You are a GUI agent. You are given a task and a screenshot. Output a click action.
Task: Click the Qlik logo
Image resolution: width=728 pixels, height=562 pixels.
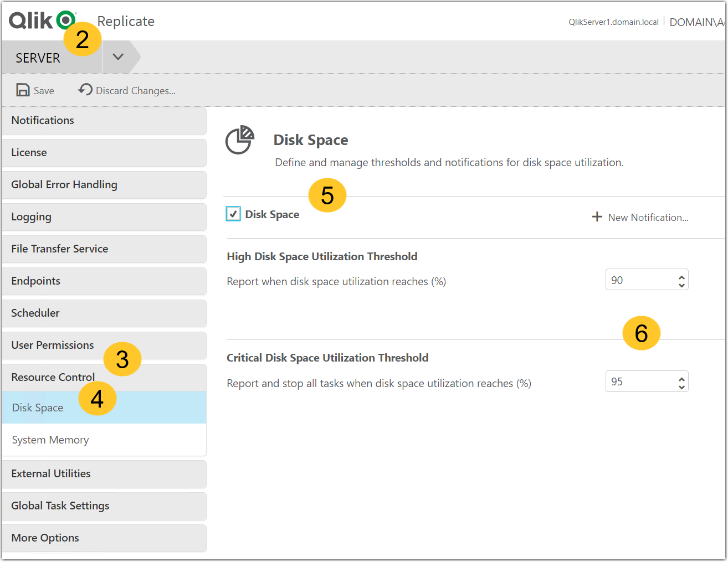(42, 20)
